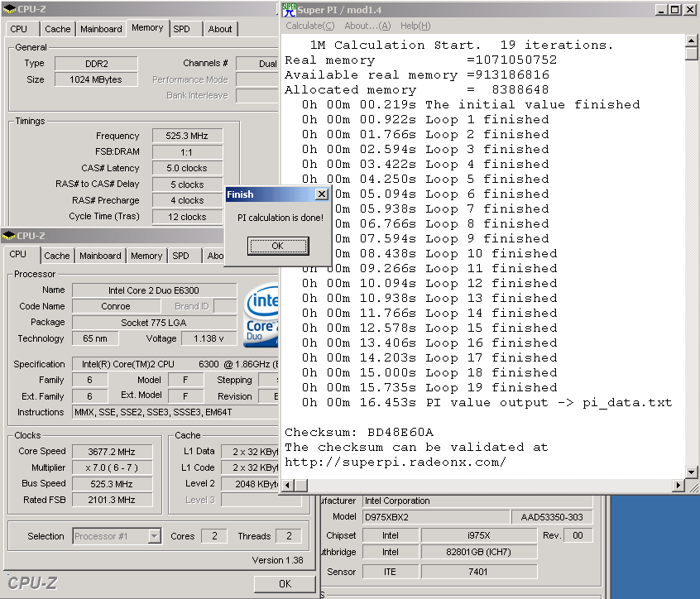The image size is (700, 599).
Task: Click the RAS# Precharge value 4 clocks
Action: pos(187,200)
